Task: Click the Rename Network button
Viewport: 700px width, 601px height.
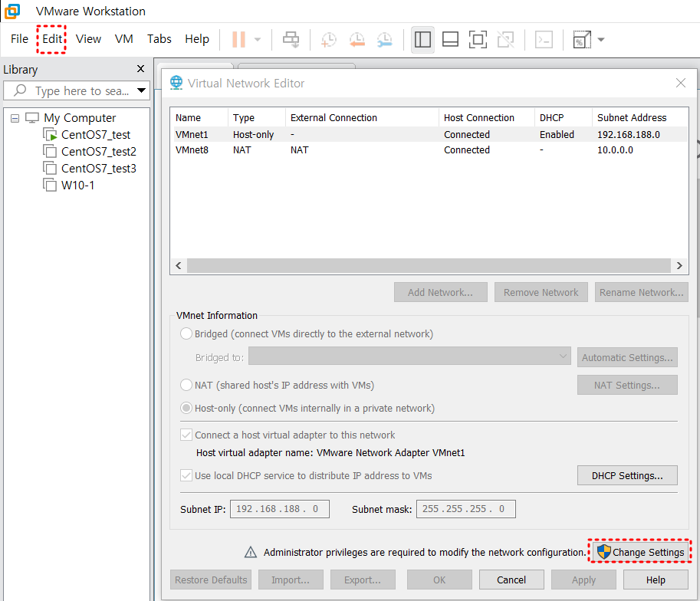Action: [641, 292]
